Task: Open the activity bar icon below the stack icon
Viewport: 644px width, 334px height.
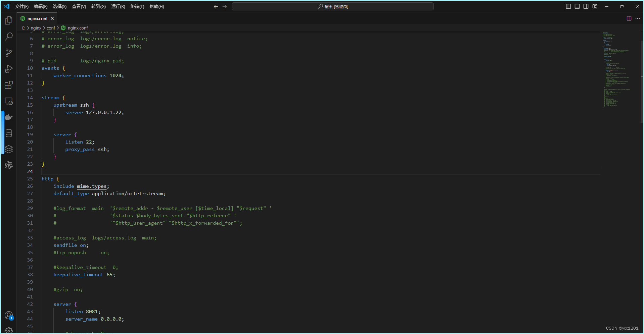Action: click(9, 165)
